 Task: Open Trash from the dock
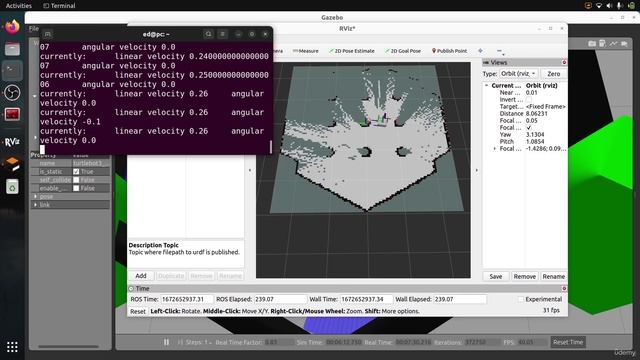12,187
